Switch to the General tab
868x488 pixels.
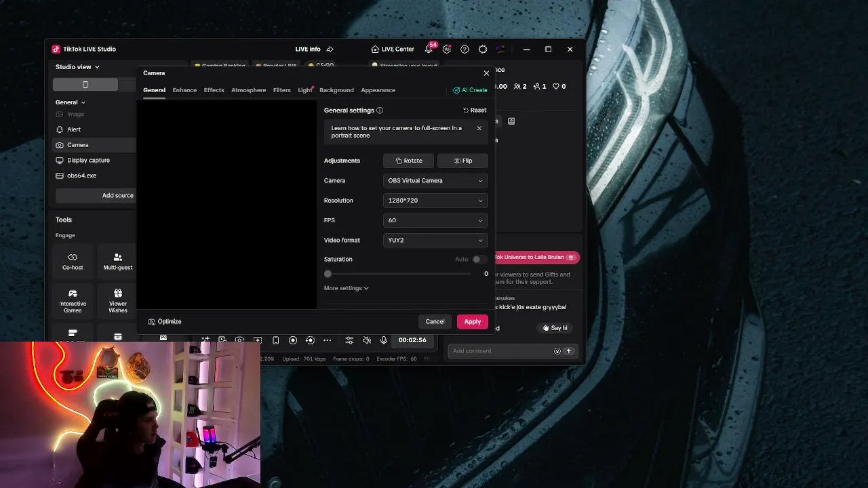154,90
